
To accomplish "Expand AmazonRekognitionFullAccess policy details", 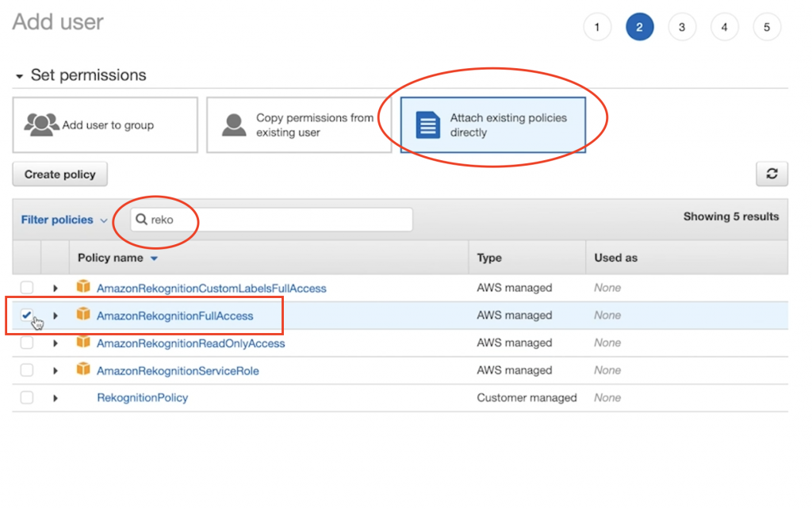I will point(56,316).
